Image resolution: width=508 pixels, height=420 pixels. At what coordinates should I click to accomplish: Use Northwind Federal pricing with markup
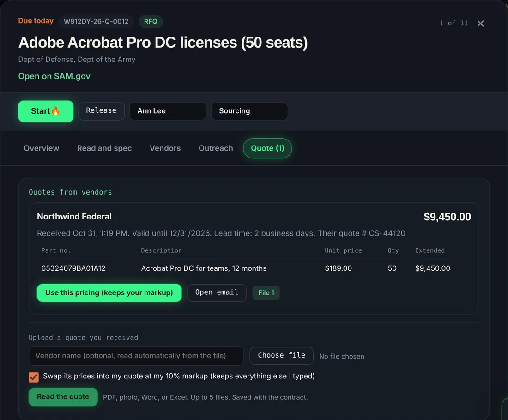[109, 293]
